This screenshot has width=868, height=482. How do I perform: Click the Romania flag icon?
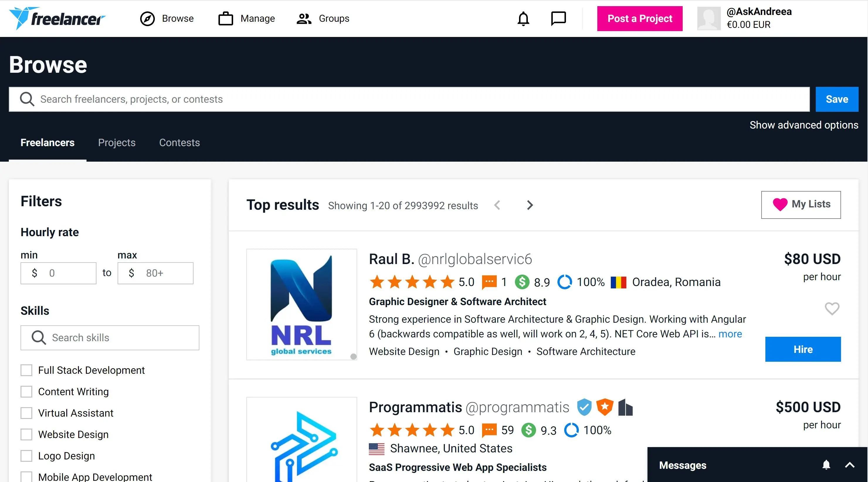pyautogui.click(x=618, y=282)
